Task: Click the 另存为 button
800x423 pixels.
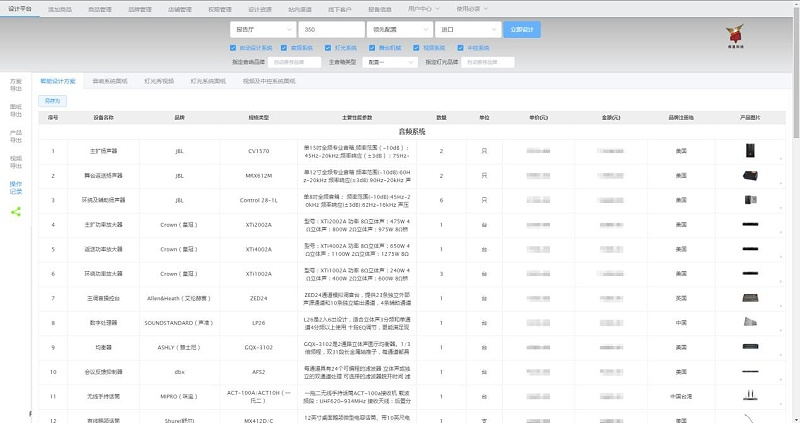Action: click(x=53, y=101)
